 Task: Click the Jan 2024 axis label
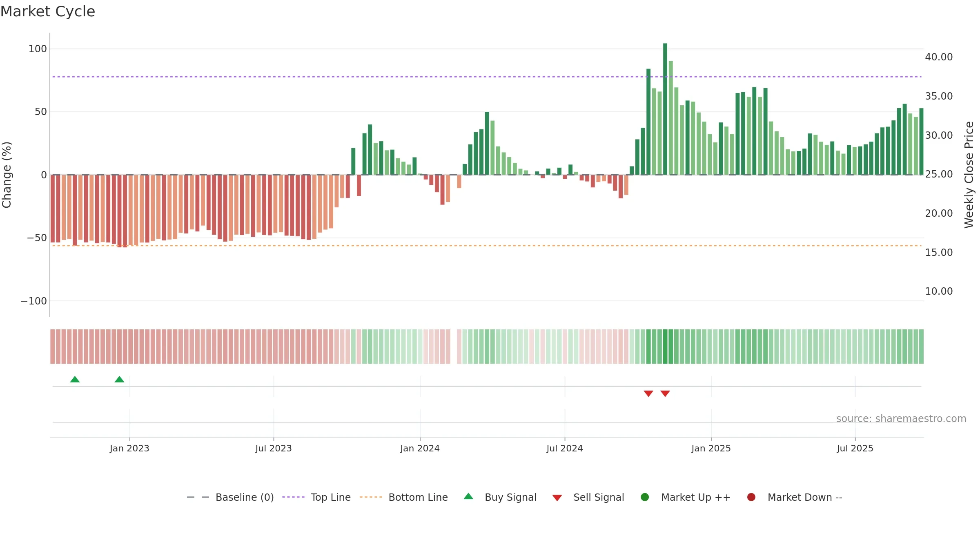click(x=420, y=449)
